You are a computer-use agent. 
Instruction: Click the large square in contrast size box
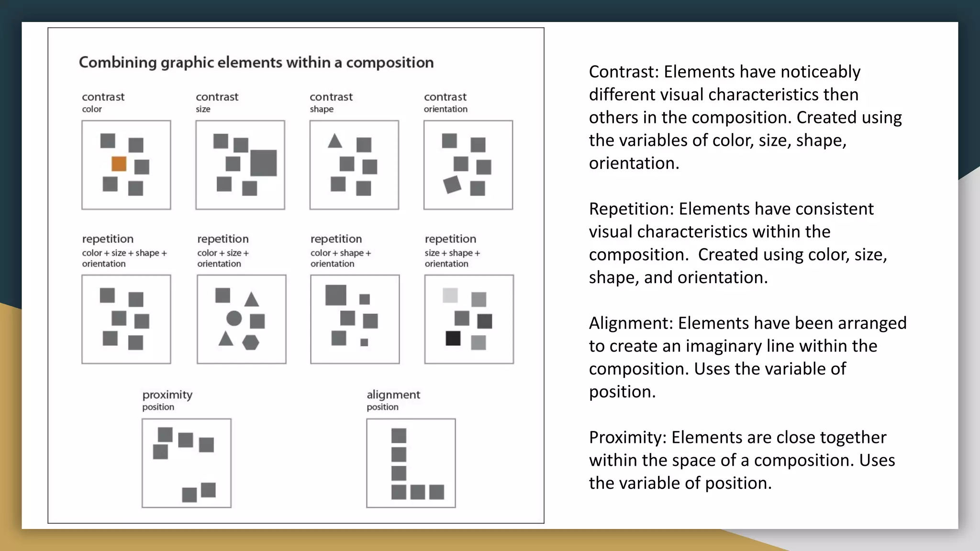click(263, 163)
